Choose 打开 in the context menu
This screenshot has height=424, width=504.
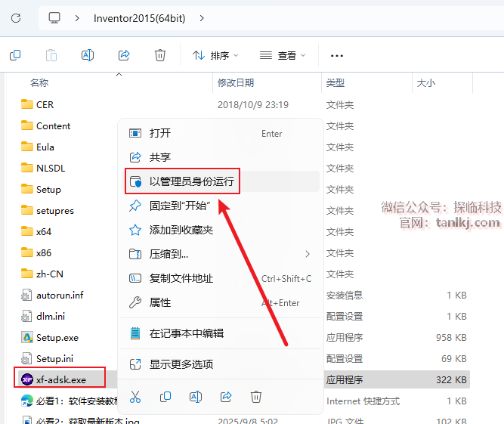(x=220, y=133)
